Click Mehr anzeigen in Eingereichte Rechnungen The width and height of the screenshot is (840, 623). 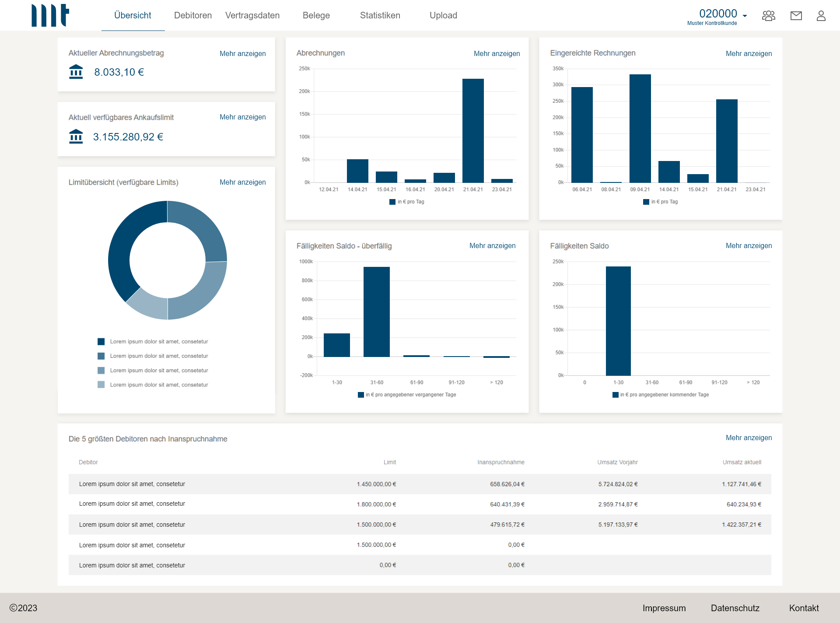pyautogui.click(x=749, y=53)
